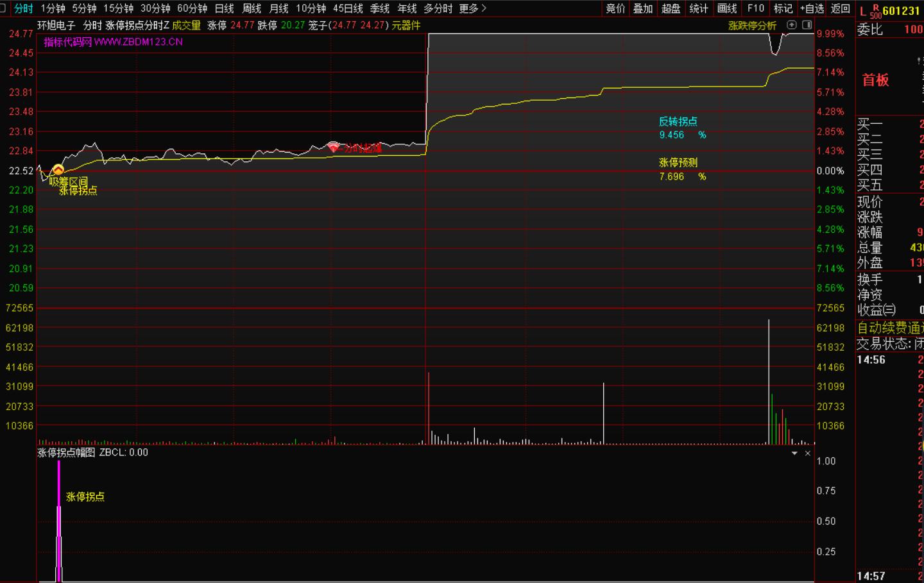Toggle 叠加 overlay on the chart
Screen dimensions: 924x583
642,8
